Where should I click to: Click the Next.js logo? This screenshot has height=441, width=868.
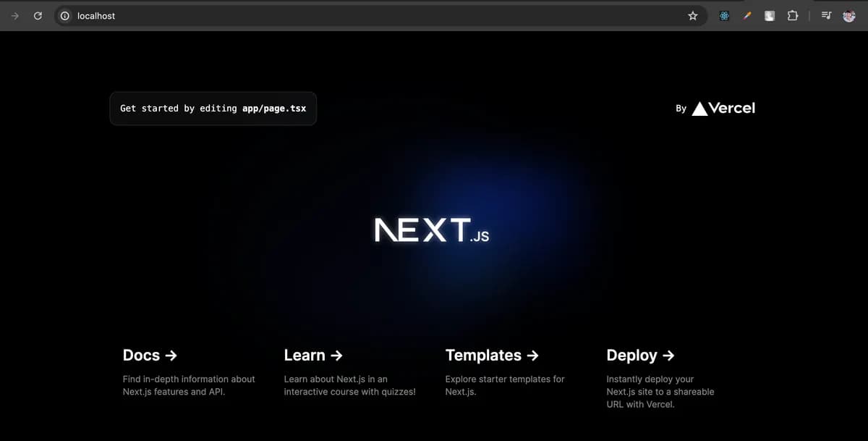click(x=432, y=230)
